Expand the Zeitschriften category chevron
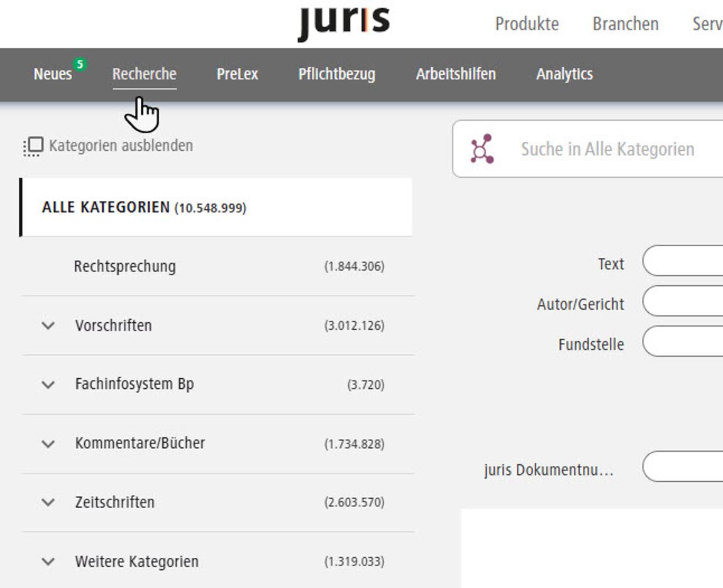723x588 pixels. (x=48, y=503)
